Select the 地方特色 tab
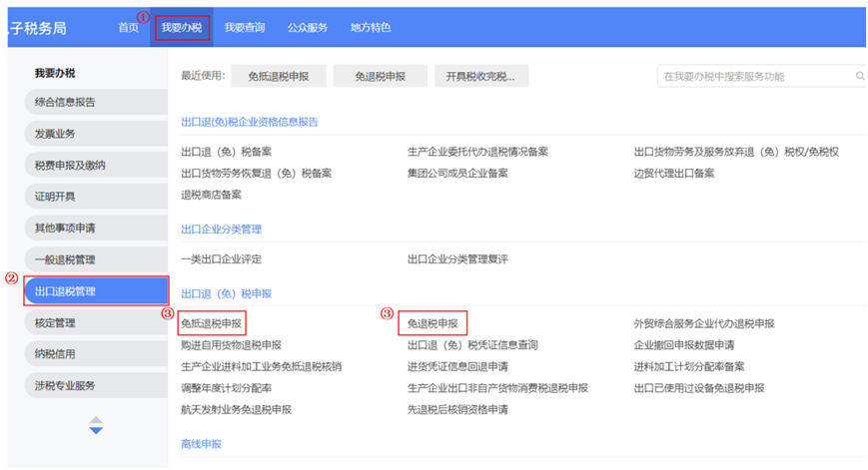Image resolution: width=868 pixels, height=470 pixels. 371,27
